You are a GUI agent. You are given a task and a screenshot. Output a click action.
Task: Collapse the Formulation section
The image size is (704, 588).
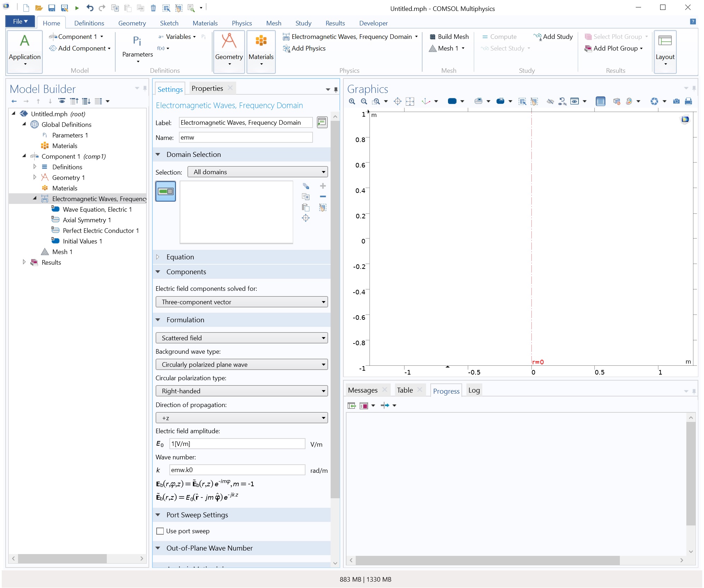point(158,320)
